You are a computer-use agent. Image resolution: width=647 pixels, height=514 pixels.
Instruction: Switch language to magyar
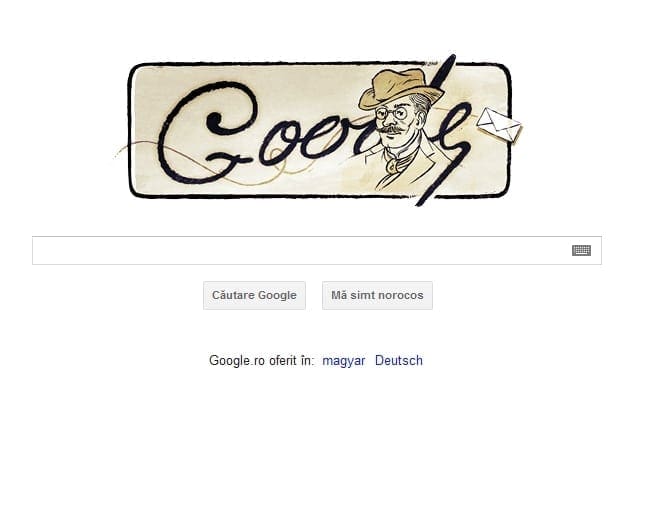344,361
